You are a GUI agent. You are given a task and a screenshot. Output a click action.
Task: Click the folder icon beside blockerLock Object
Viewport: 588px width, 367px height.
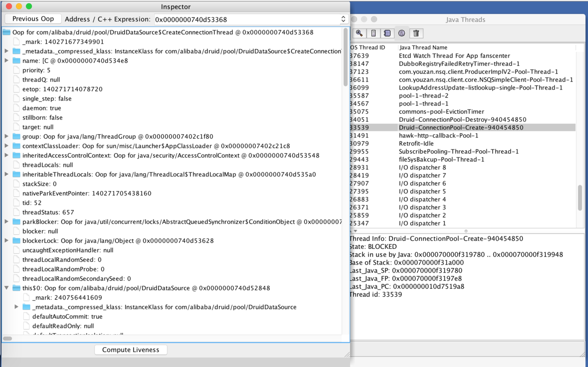(17, 241)
